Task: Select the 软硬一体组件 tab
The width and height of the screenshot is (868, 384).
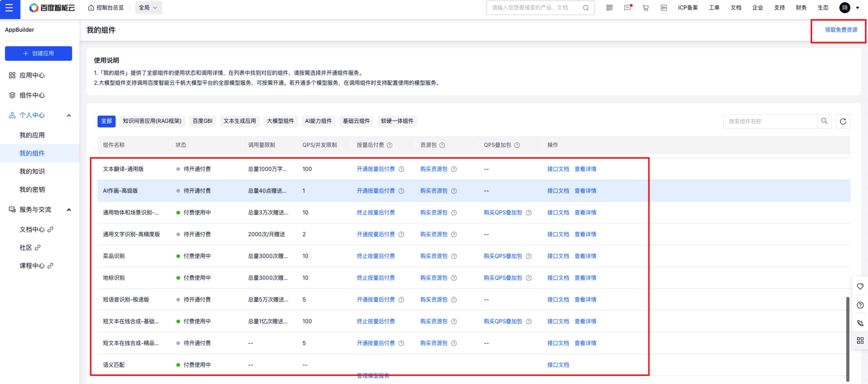Action: click(x=397, y=121)
